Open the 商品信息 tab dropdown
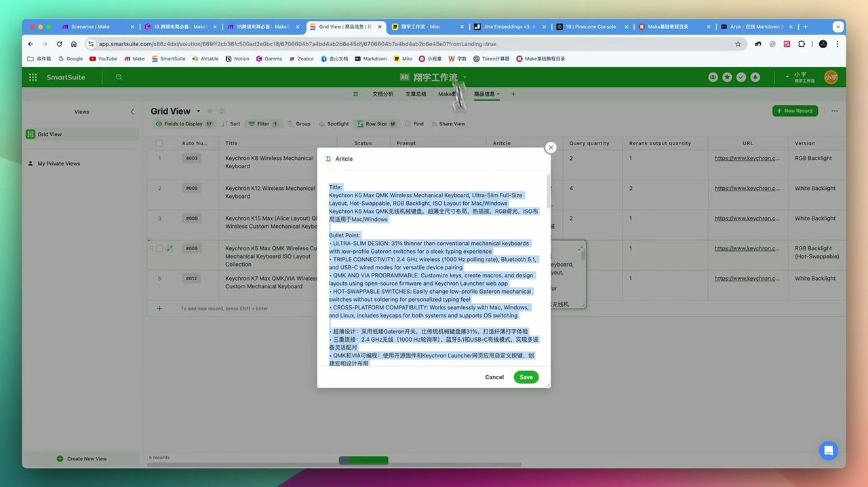The width and height of the screenshot is (868, 487). (498, 94)
